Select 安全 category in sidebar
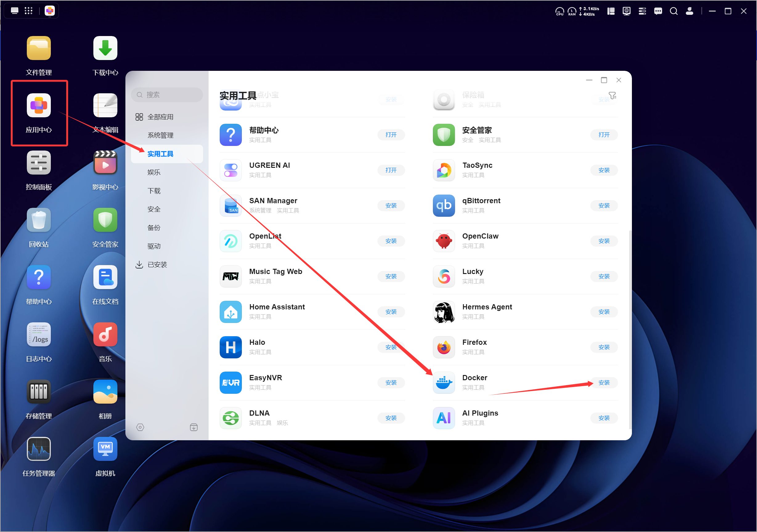Screen dimensions: 757x532 167,209
